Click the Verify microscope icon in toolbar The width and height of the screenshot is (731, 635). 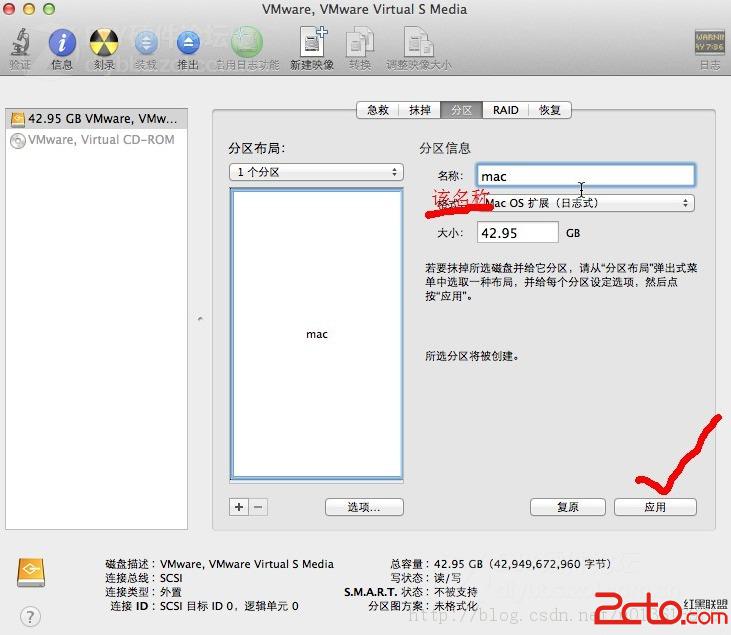click(x=21, y=42)
